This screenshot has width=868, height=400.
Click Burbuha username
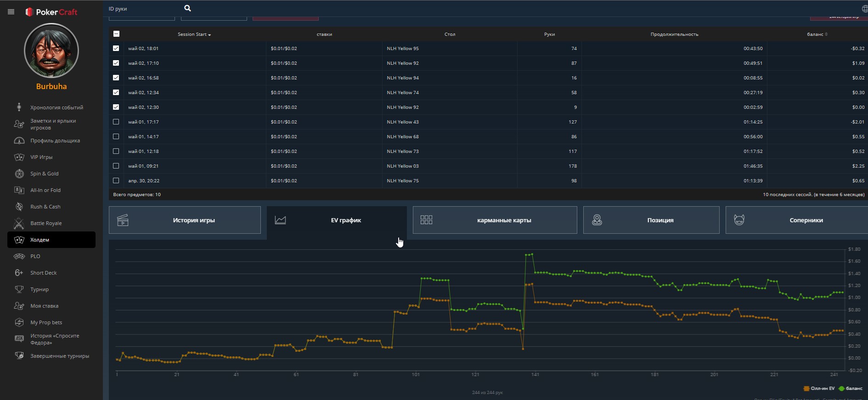point(51,86)
